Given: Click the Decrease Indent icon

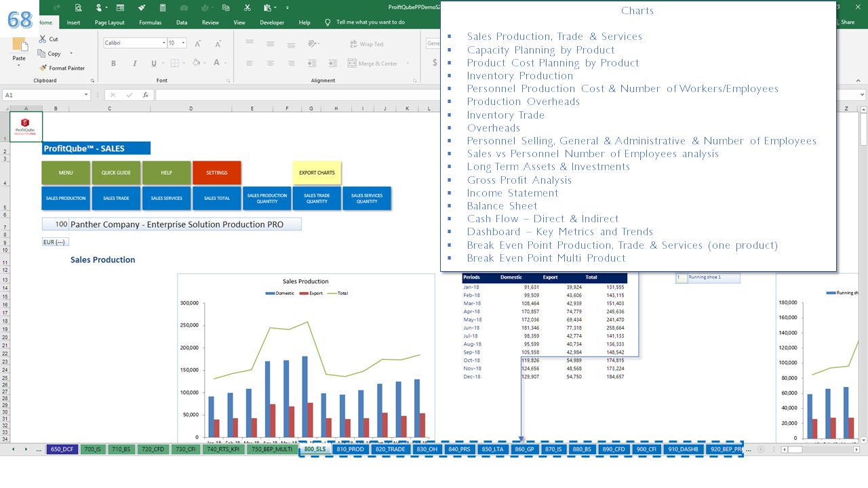Looking at the screenshot, I should point(313,63).
